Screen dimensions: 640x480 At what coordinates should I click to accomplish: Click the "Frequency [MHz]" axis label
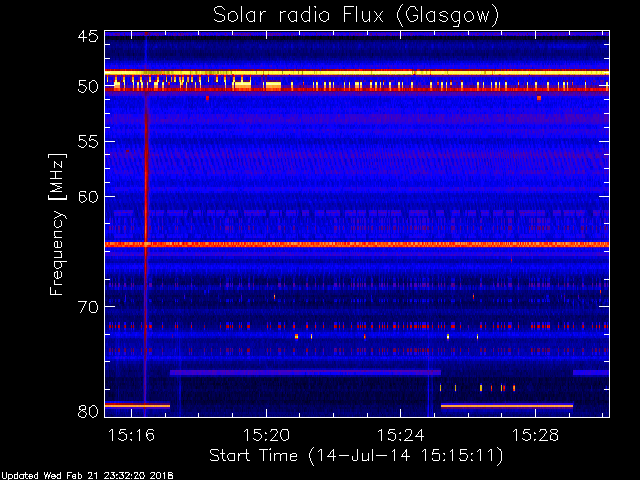pos(57,224)
